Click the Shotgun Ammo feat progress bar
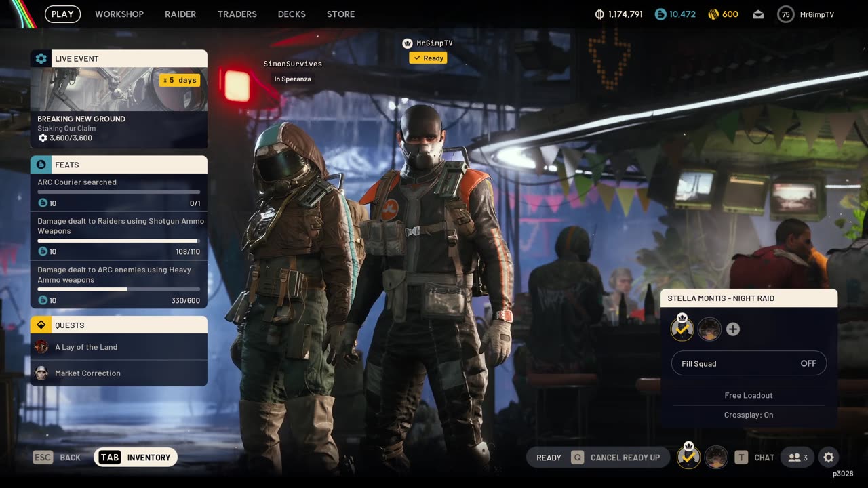Screen dimensions: 868x488 tap(119, 241)
